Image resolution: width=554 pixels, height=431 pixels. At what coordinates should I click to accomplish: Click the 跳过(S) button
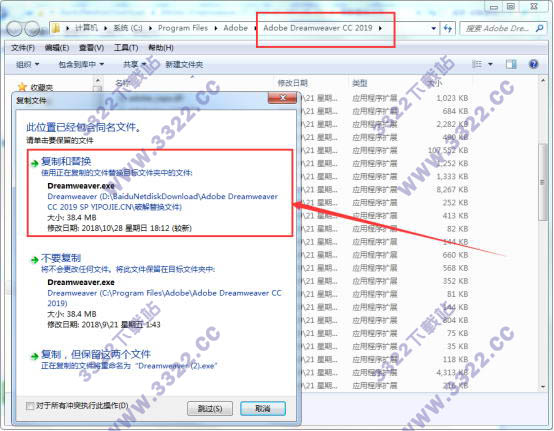pos(210,408)
